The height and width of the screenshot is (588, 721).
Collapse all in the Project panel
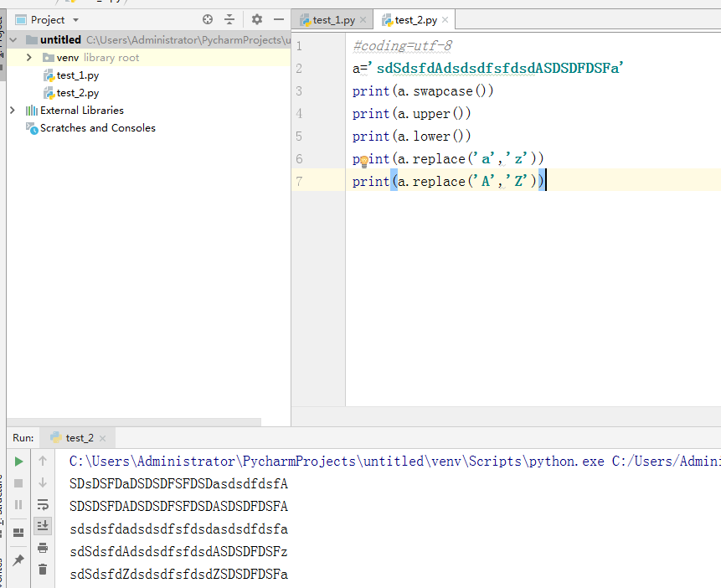pos(229,19)
